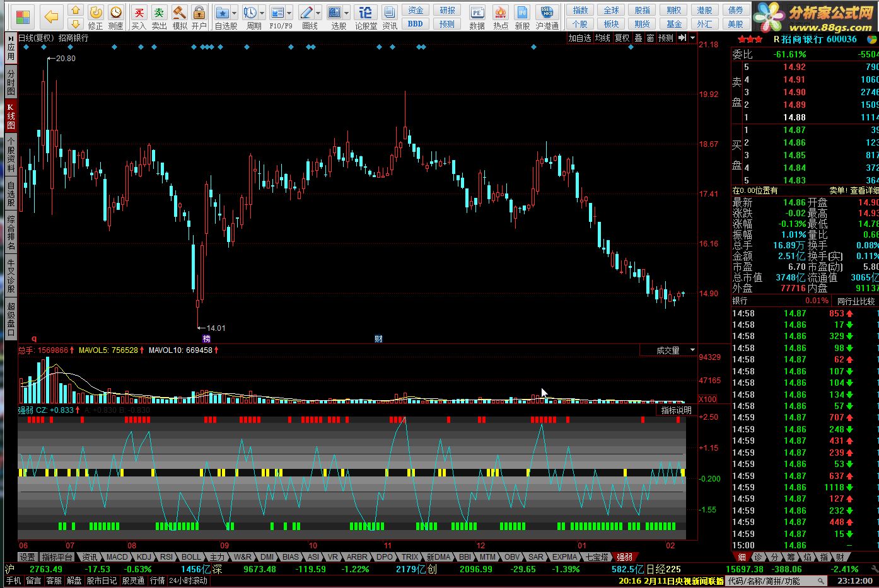The image size is (879, 588).
Task: Click the 买入 buy icon
Action: tap(139, 17)
